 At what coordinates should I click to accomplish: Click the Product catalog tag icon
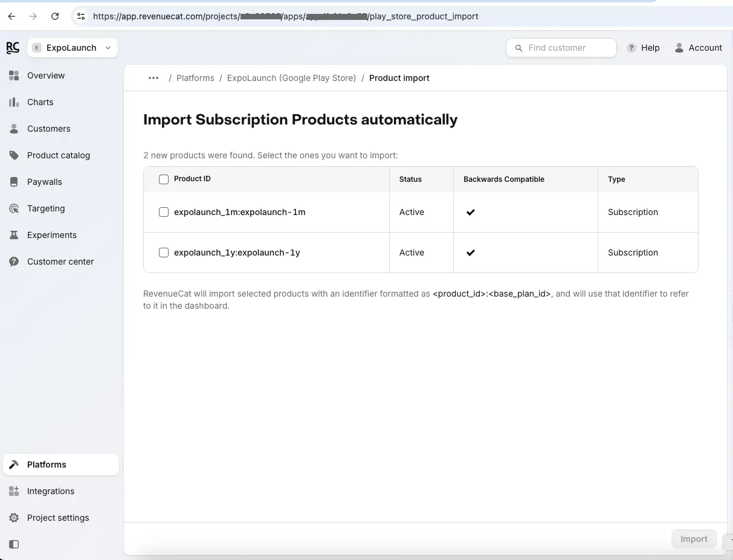(x=14, y=155)
